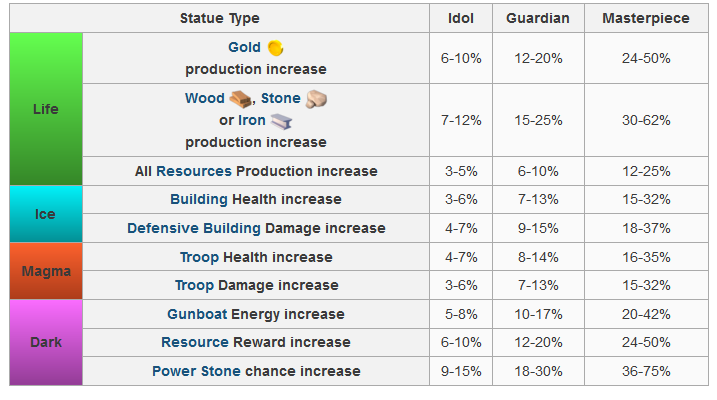Image resolution: width=717 pixels, height=400 pixels.
Task: Follow the Resource Reward link
Action: coord(195,342)
